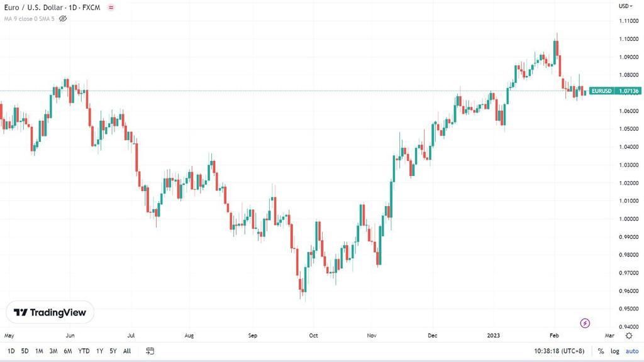This screenshot has height=362, width=644.
Task: Choose the YTD time range
Action: 84,351
